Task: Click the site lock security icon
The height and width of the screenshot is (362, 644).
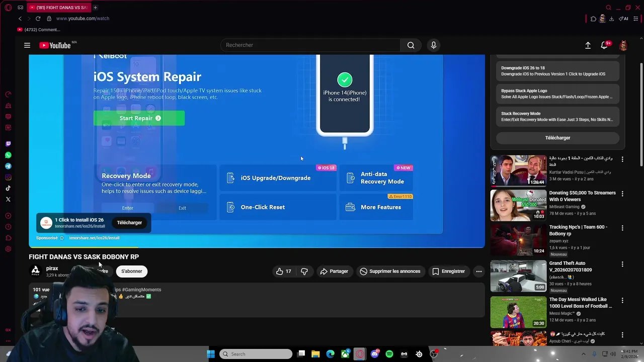Action: tap(49, 19)
